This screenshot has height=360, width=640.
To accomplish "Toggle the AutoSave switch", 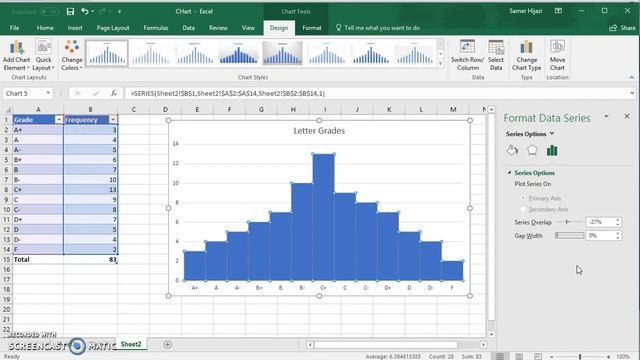I will click(48, 11).
